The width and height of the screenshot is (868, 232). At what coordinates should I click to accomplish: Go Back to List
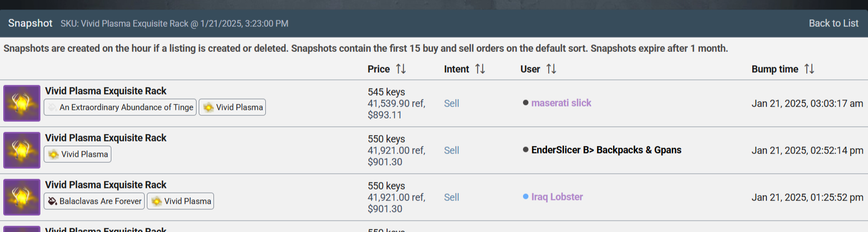pyautogui.click(x=833, y=23)
